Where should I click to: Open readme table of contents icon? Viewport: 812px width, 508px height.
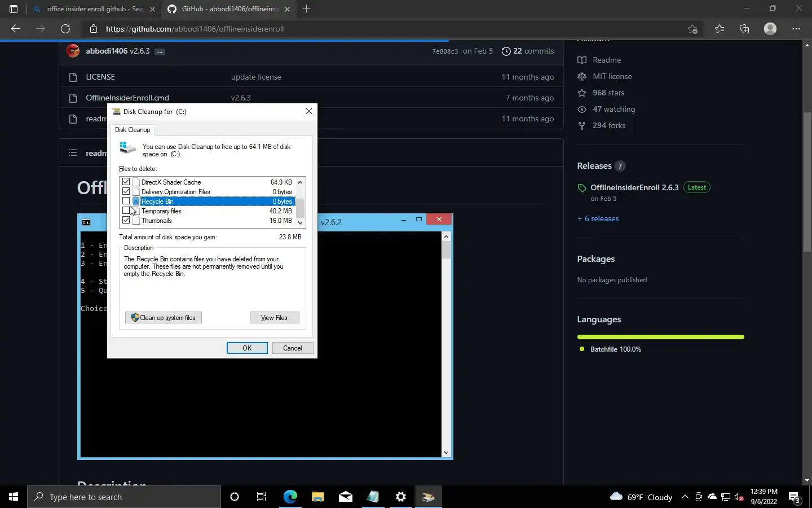click(x=73, y=153)
